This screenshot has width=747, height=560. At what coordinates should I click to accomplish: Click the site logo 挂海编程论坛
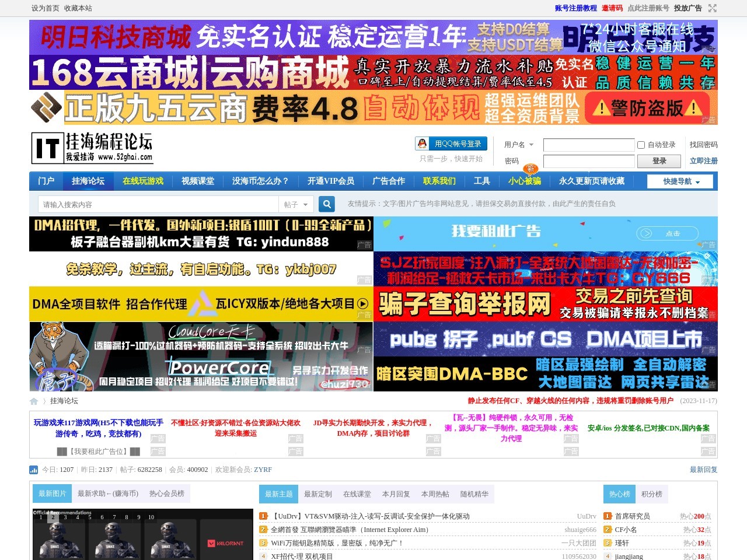[92, 148]
